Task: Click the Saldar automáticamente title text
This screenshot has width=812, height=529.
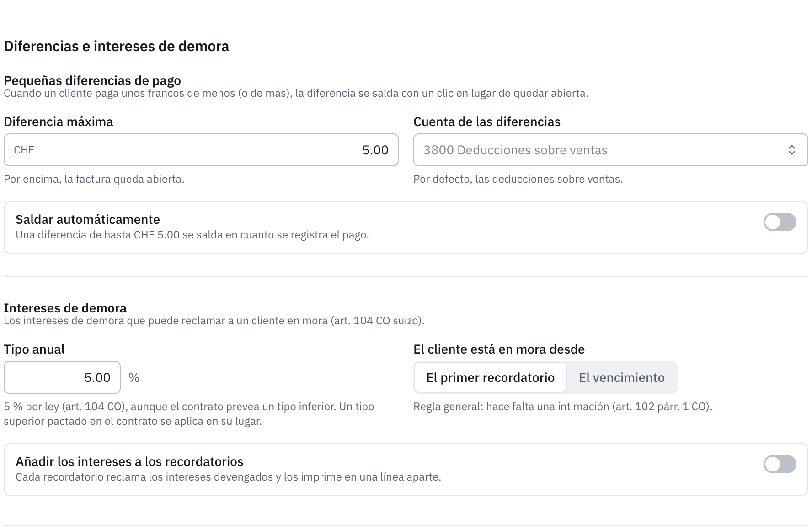Action: [88, 219]
